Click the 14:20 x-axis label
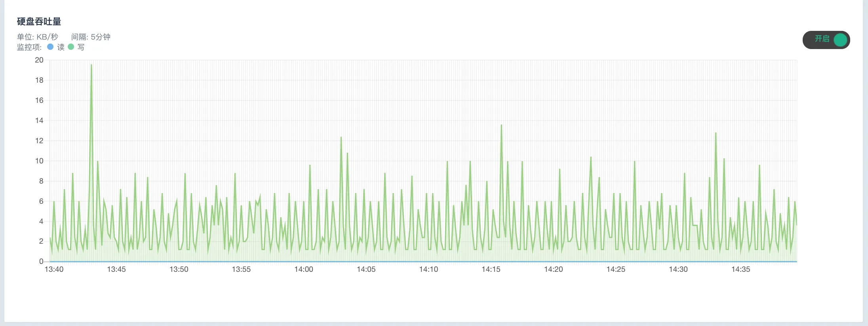The height and width of the screenshot is (326, 868). [x=554, y=269]
